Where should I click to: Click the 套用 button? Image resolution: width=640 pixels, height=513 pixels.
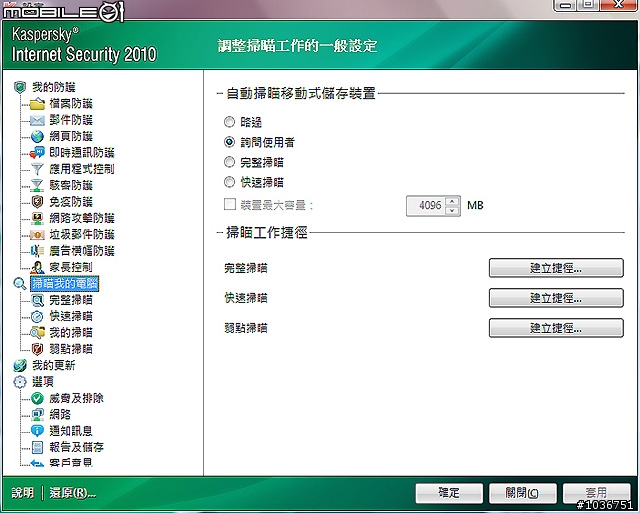pos(596,493)
